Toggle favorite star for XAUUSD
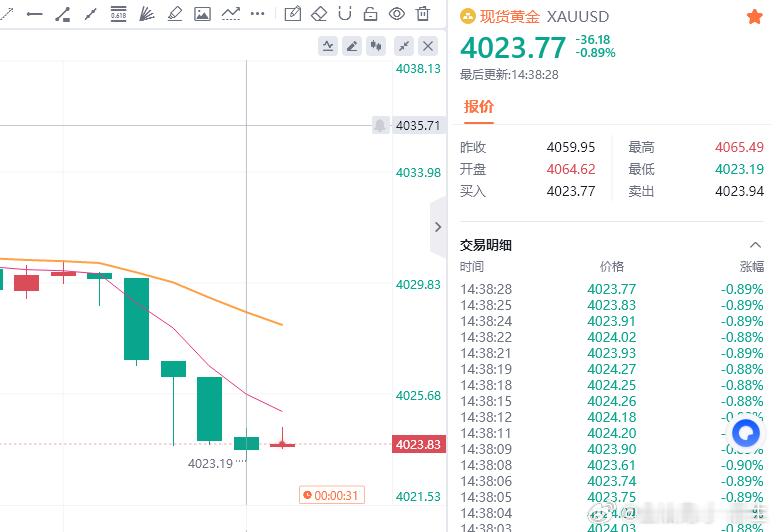 pos(754,17)
